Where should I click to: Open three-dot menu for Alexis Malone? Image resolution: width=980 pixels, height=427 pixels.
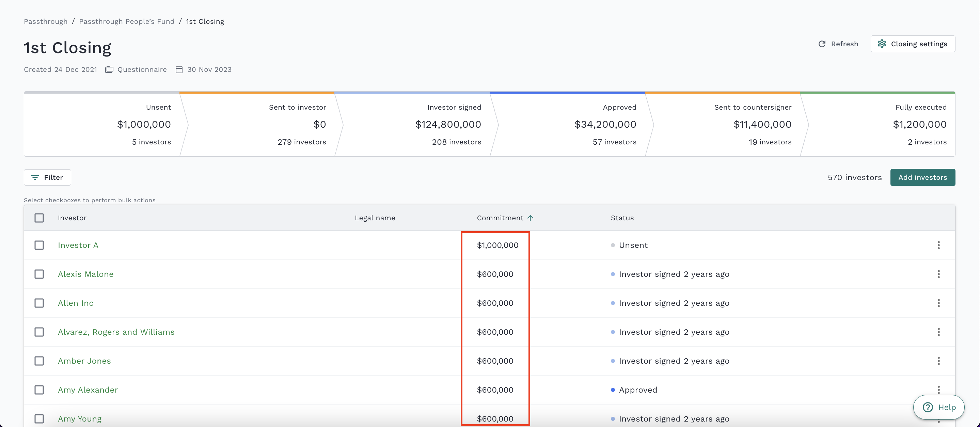pos(938,274)
